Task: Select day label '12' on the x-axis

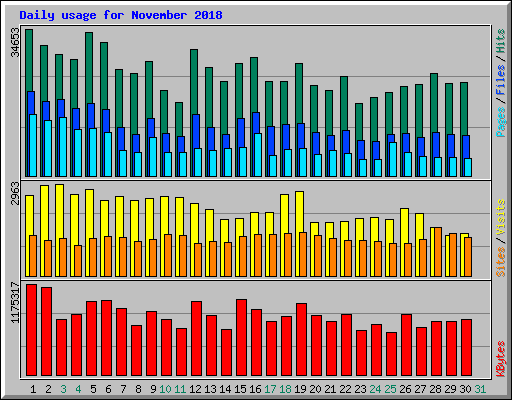Action: click(195, 389)
